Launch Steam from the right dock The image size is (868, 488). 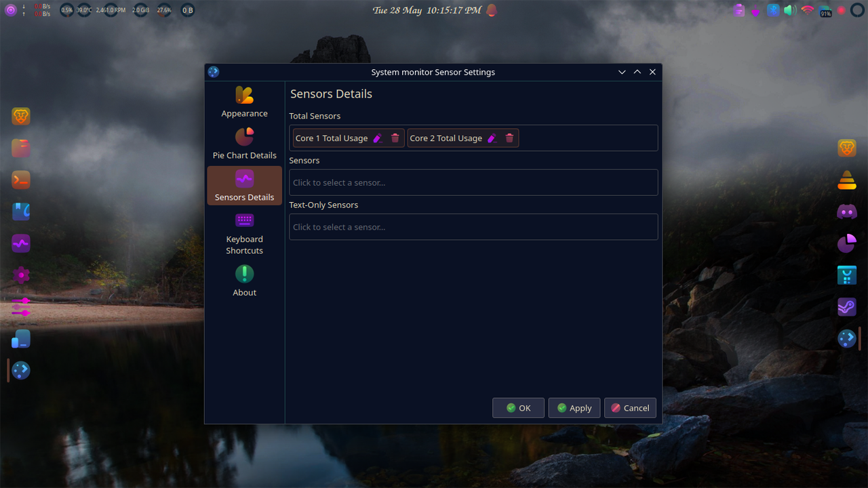pyautogui.click(x=847, y=307)
